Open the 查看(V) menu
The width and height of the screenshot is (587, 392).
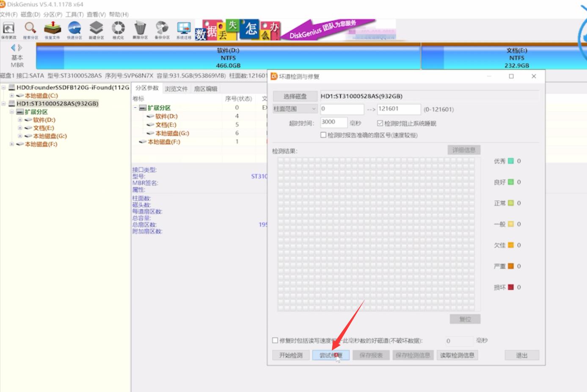click(96, 14)
